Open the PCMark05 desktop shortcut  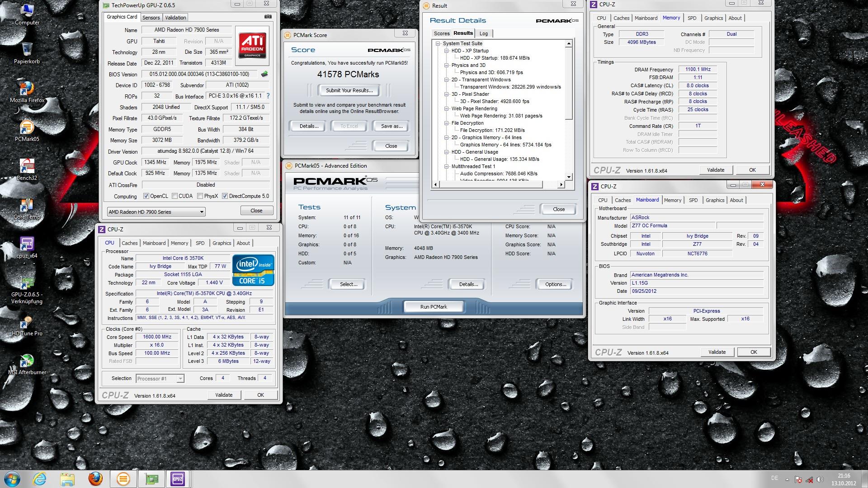click(x=27, y=131)
